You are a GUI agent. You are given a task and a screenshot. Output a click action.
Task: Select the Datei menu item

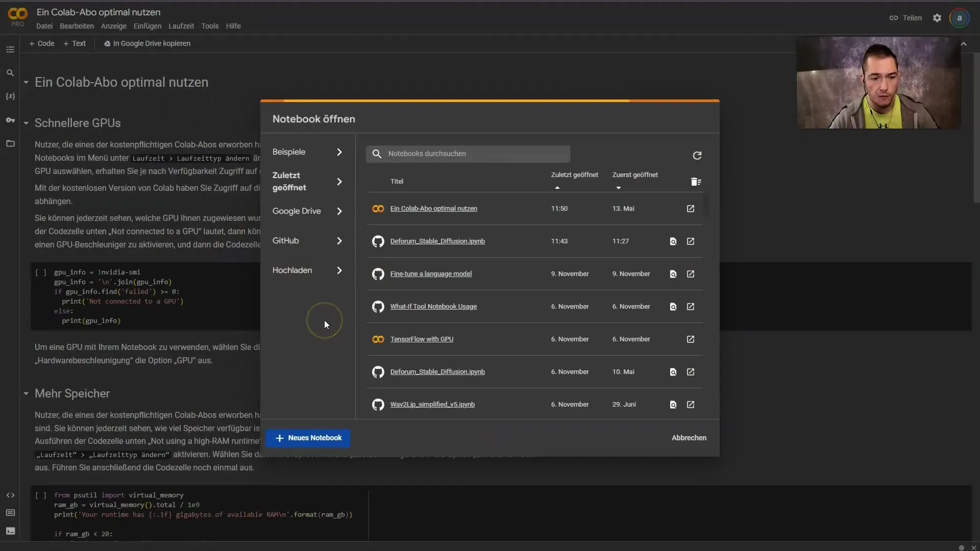(44, 26)
